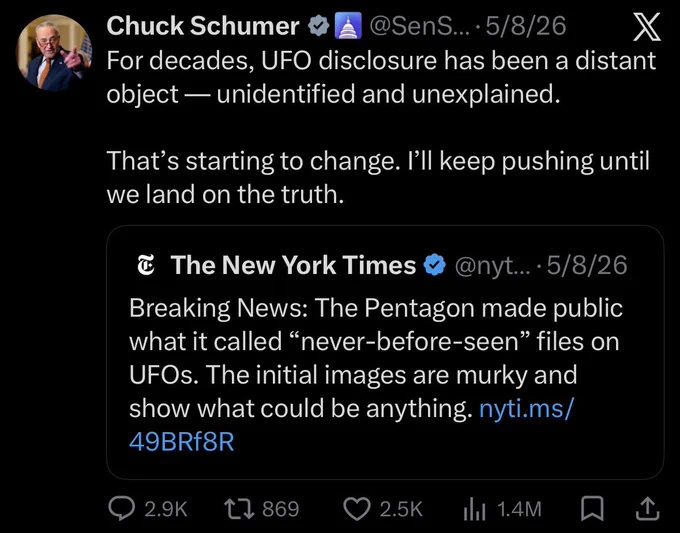Click Schumer's text about UFO disclosure
The width and height of the screenshot is (680, 533).
381,77
